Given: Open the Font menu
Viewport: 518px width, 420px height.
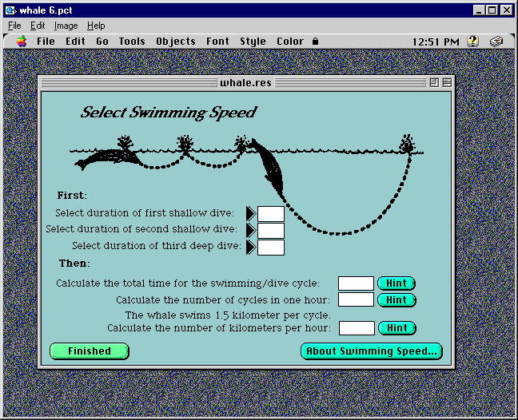Looking at the screenshot, I should tap(217, 42).
